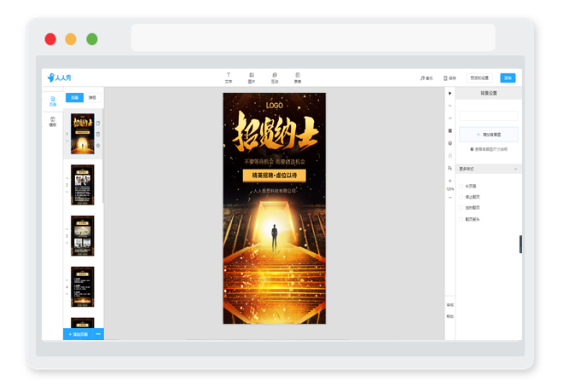Select page 1 thumbnail

point(83,134)
